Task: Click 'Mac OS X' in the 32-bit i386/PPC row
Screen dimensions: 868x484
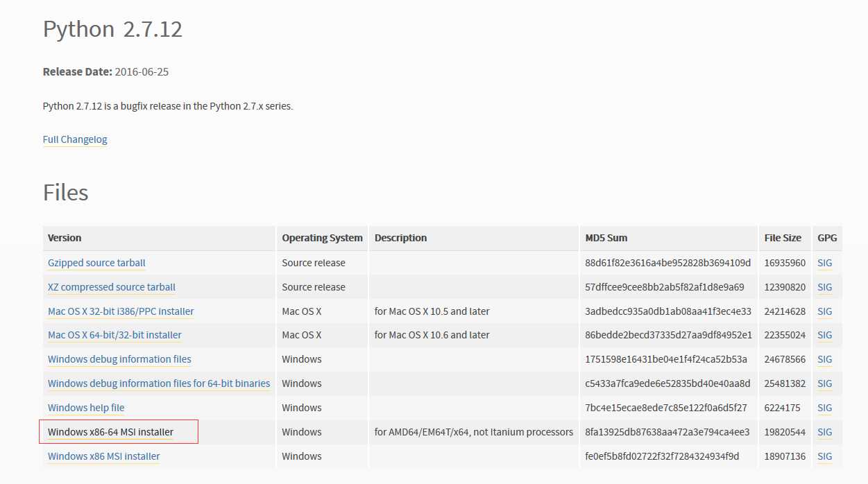Action: point(302,311)
